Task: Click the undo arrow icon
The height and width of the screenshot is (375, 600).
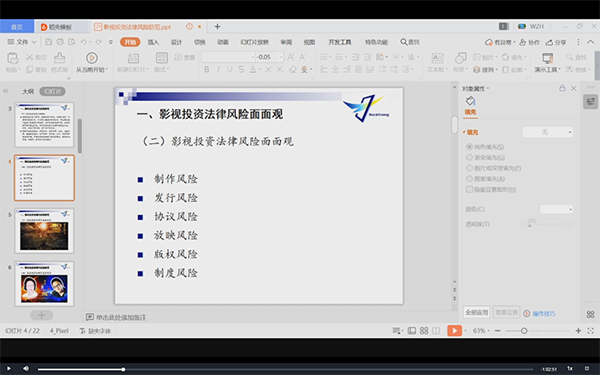Action: (x=84, y=42)
